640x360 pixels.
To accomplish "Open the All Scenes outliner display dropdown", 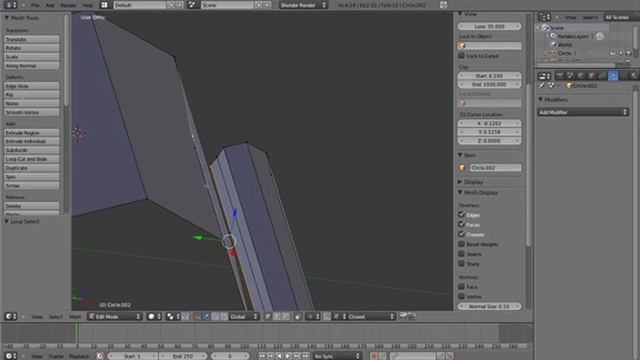I will click(x=621, y=17).
